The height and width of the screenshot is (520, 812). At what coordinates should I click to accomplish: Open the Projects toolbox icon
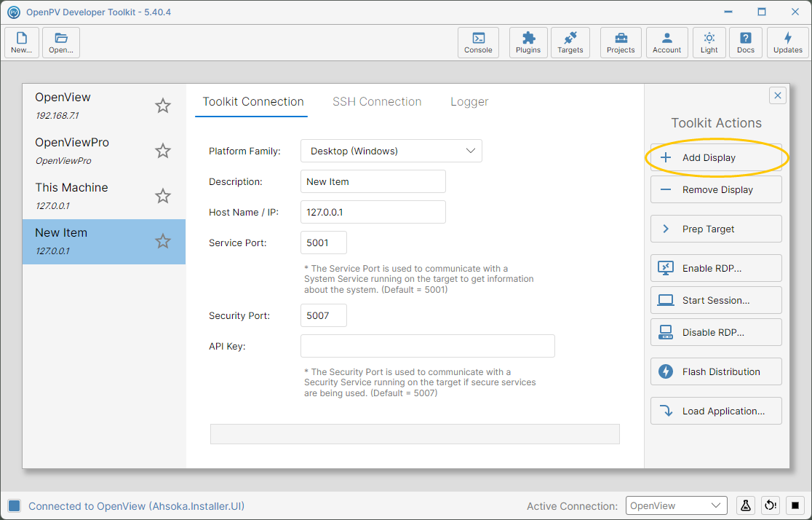(621, 42)
